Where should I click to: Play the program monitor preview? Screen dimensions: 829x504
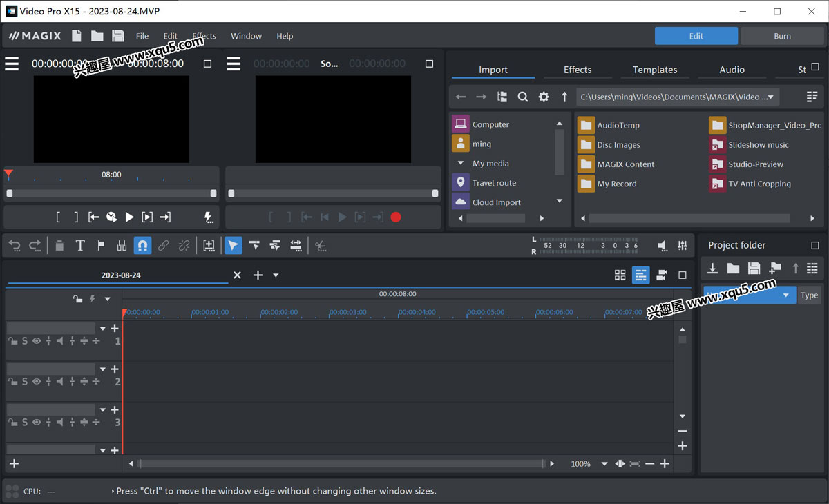click(129, 217)
